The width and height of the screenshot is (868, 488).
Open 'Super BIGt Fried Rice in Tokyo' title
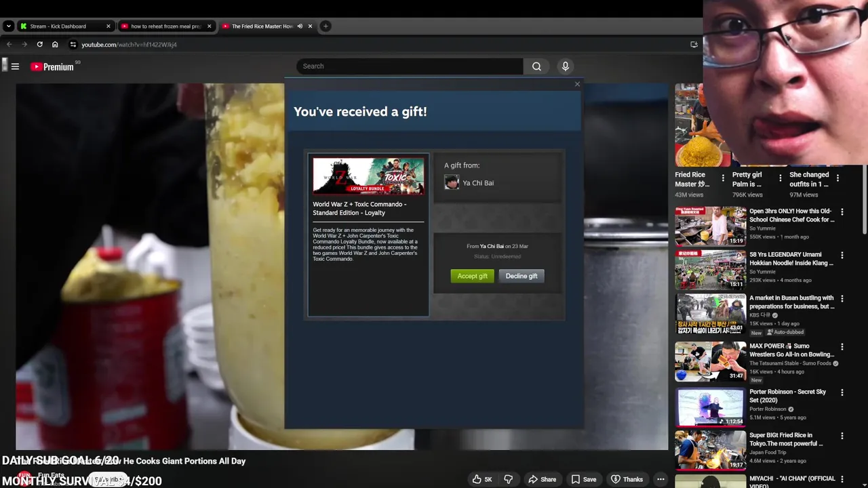(x=786, y=439)
